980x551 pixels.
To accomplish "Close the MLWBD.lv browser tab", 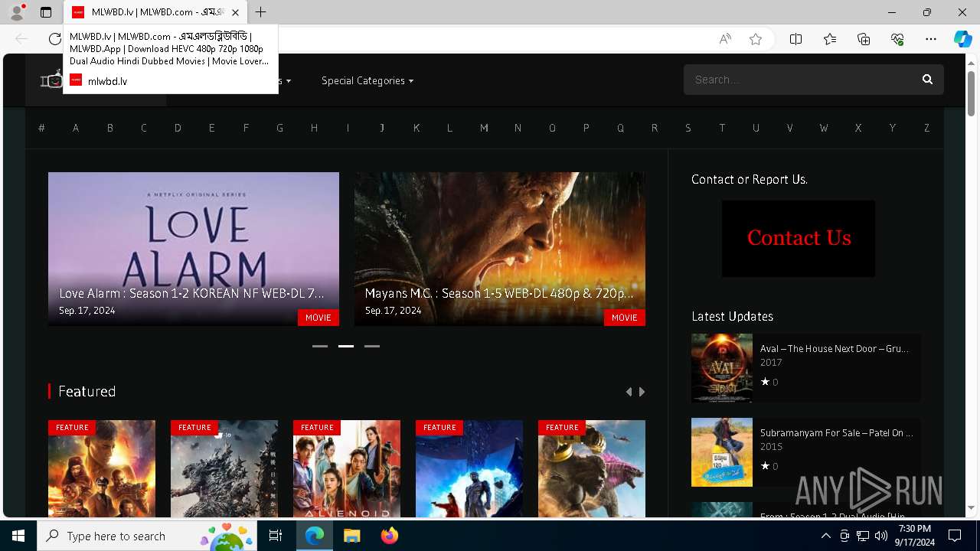I will (x=235, y=12).
